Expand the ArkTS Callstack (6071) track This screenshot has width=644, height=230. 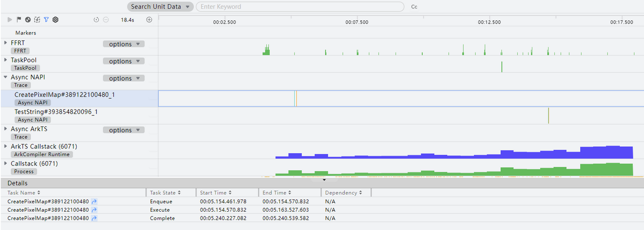pyautogui.click(x=6, y=146)
